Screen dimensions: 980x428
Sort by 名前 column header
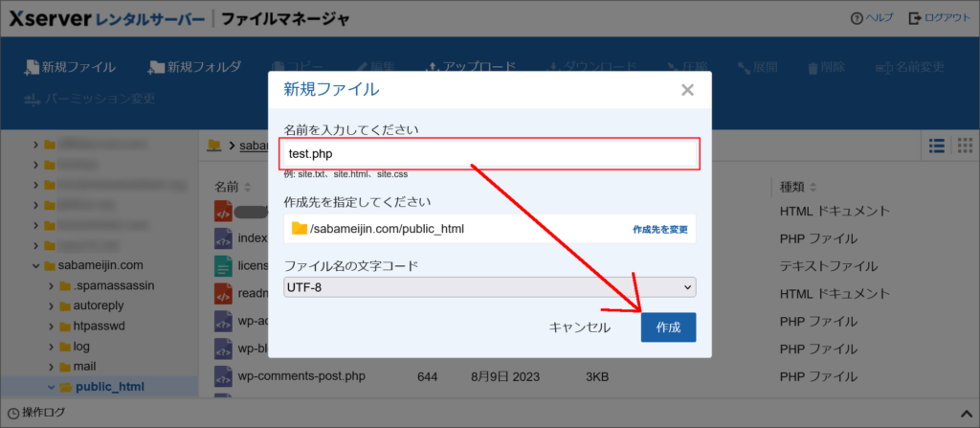click(x=232, y=187)
